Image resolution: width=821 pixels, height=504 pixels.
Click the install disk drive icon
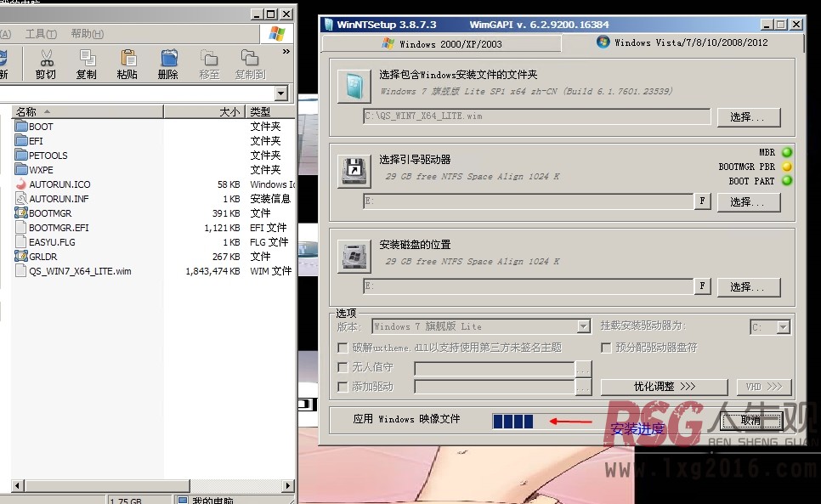354,257
